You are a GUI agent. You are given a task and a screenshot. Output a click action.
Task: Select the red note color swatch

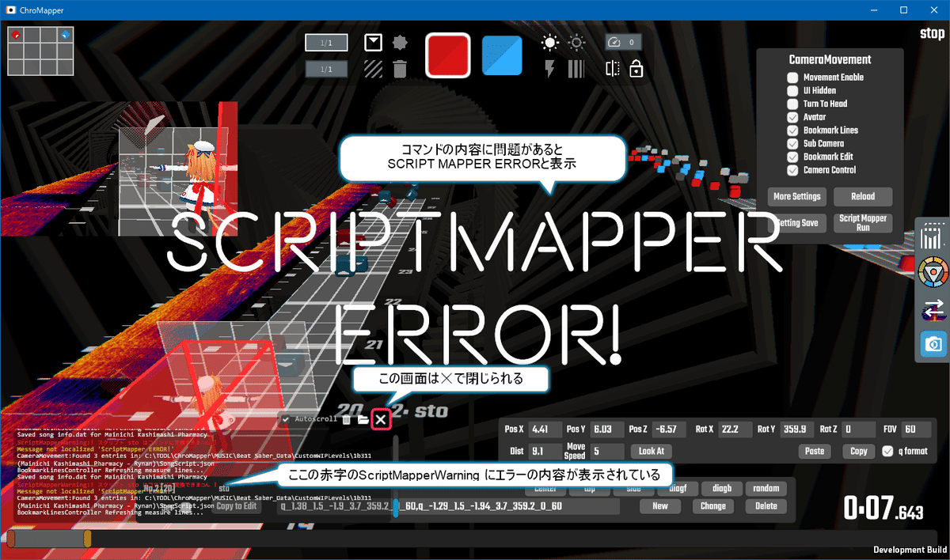tap(448, 55)
